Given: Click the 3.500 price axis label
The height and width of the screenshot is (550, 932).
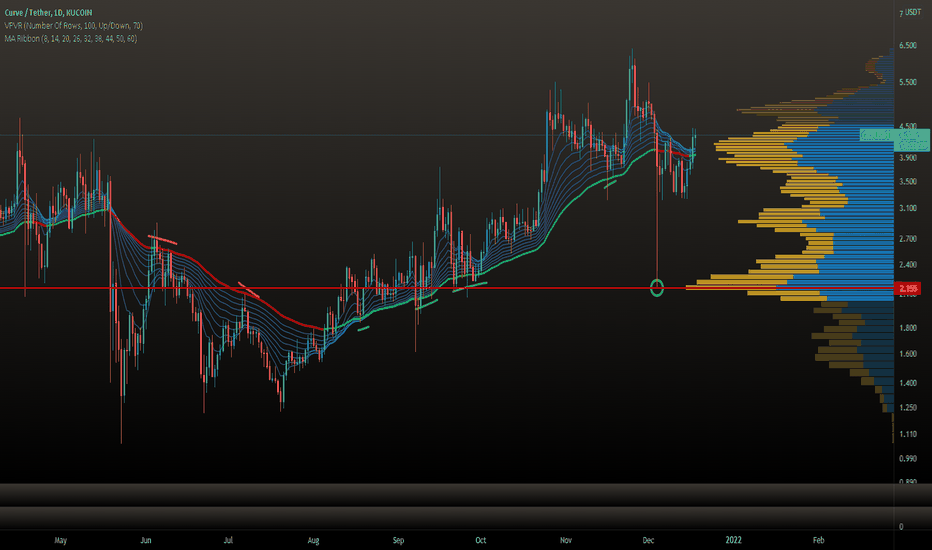Looking at the screenshot, I should pos(908,181).
